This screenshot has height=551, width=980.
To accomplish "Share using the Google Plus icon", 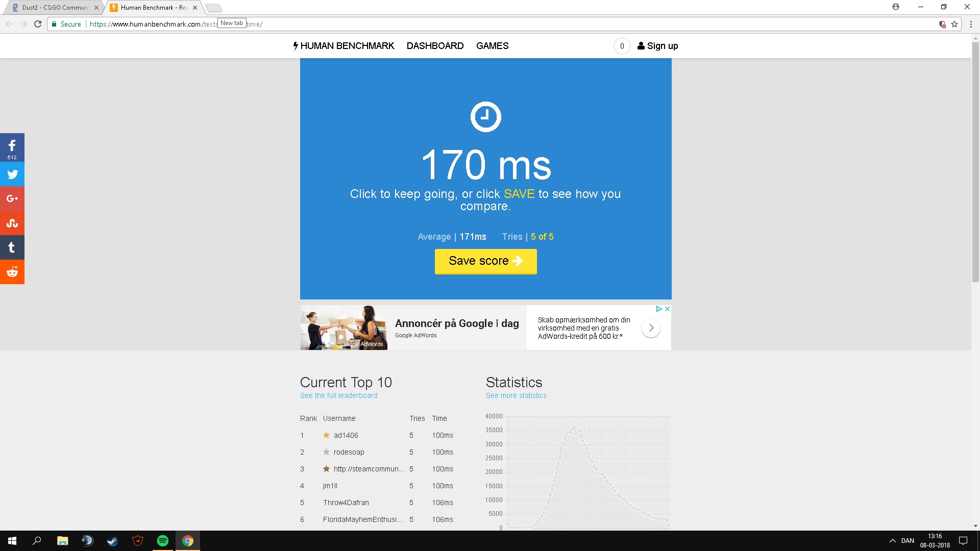I will tap(12, 198).
